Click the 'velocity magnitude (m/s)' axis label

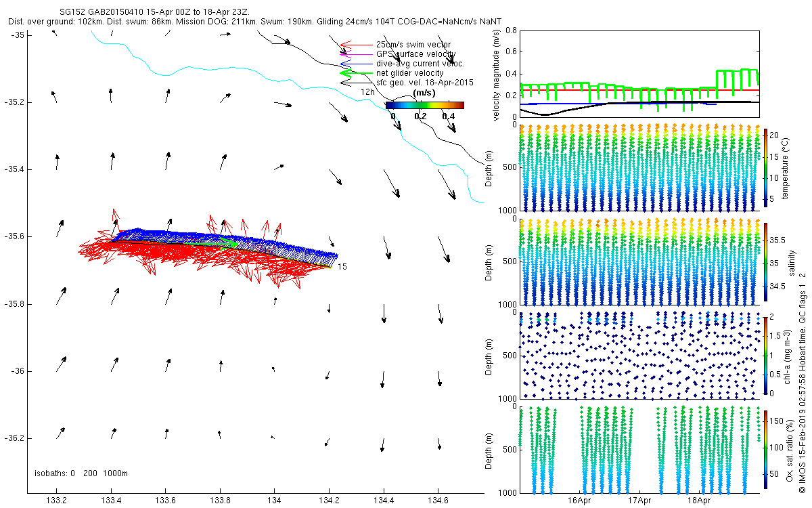(497, 76)
